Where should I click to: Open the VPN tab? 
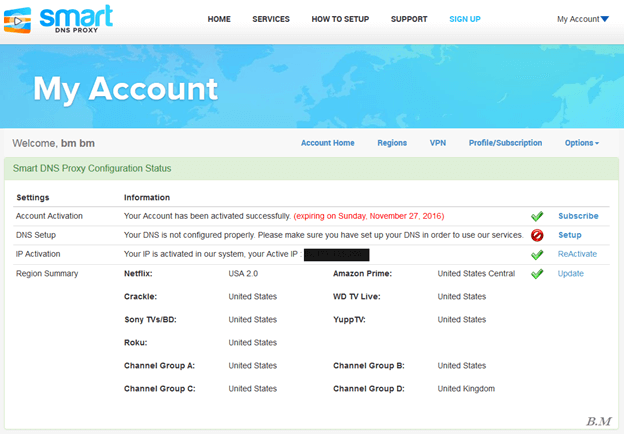click(x=438, y=143)
